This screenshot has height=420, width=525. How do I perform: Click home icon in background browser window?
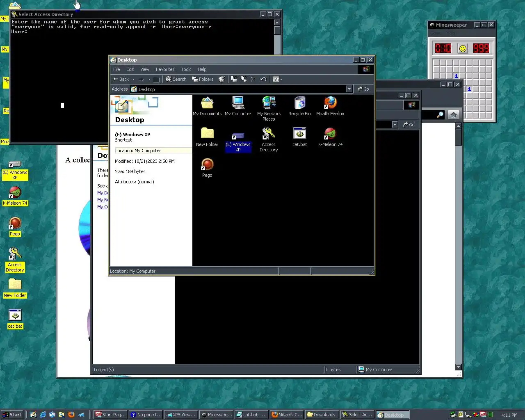click(x=454, y=115)
